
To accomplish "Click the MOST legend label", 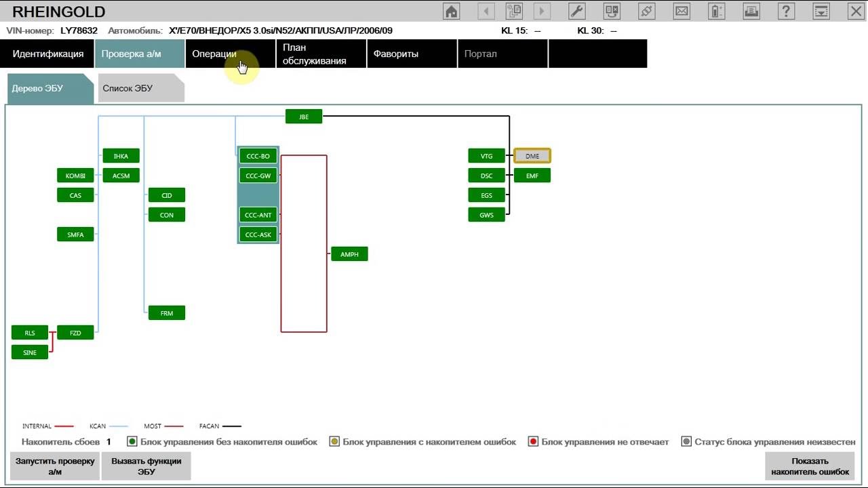I will (153, 426).
